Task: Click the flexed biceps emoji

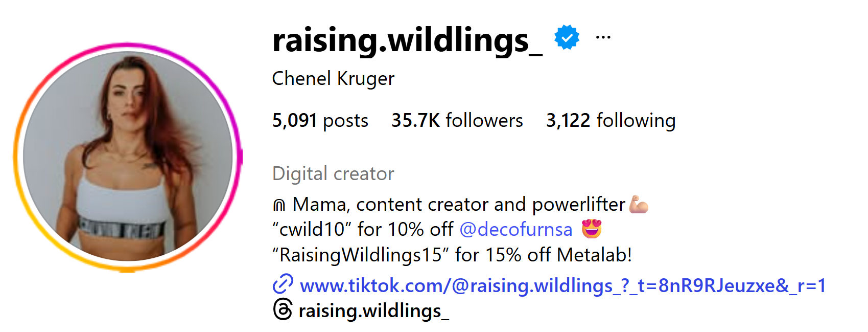Action: (x=639, y=205)
